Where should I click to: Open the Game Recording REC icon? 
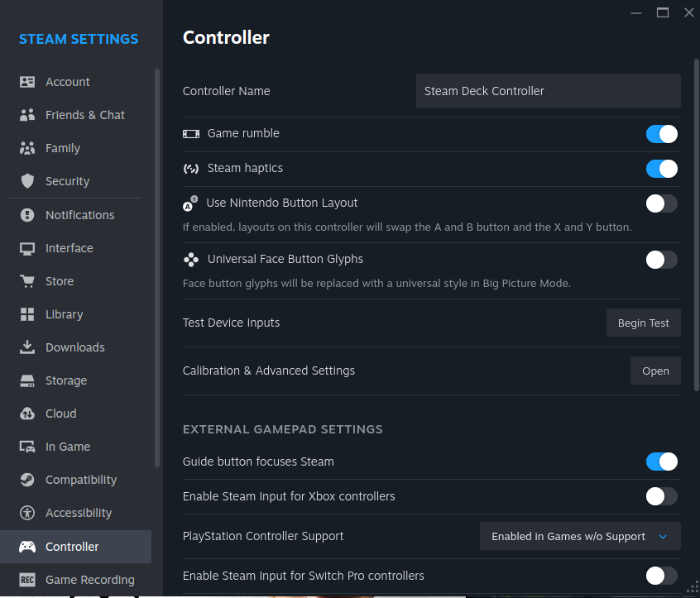pyautogui.click(x=27, y=580)
